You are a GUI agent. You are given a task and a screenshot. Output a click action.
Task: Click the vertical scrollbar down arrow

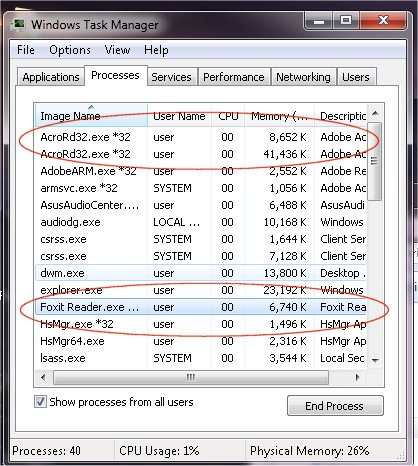[375, 360]
